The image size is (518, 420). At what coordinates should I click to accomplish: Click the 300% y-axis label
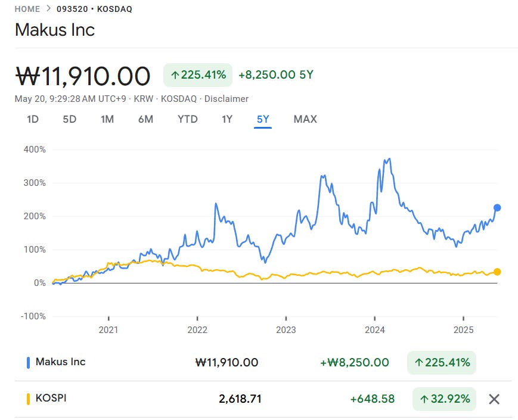click(x=35, y=183)
